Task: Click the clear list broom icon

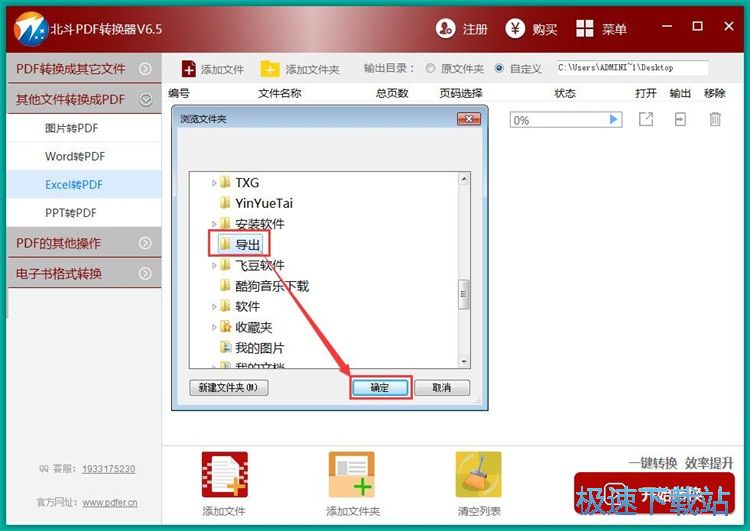Action: pyautogui.click(x=478, y=475)
